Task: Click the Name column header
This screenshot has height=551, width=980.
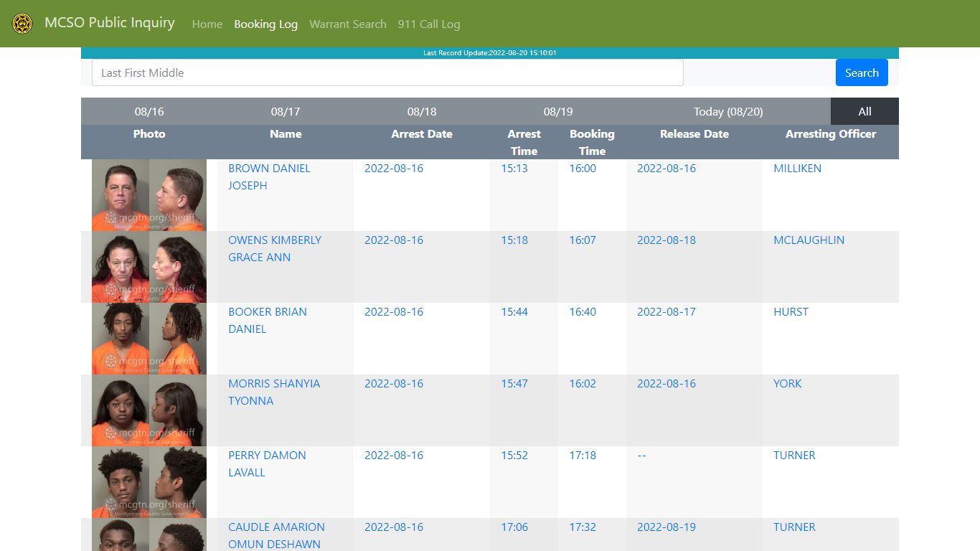Action: click(286, 133)
